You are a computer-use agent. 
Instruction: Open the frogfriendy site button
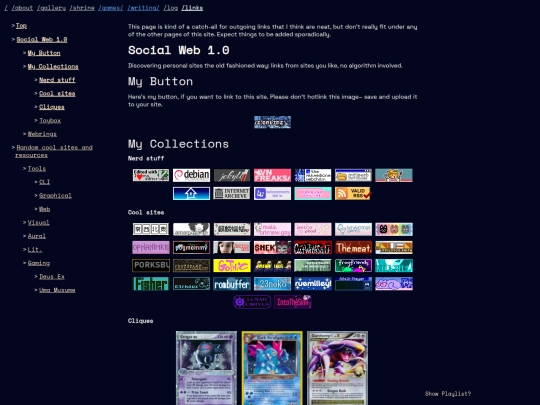pyautogui.click(x=353, y=266)
